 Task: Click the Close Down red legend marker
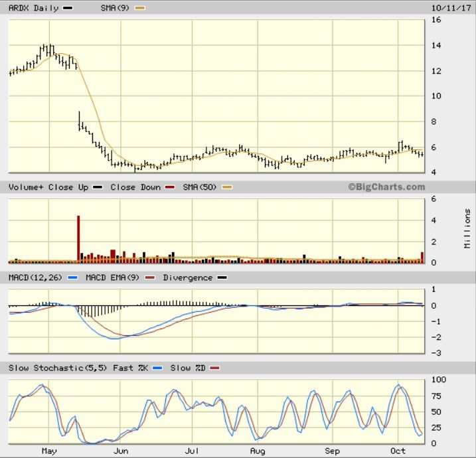(169, 188)
